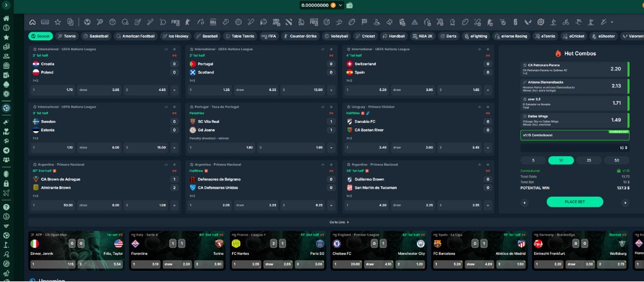This screenshot has width=644, height=282.
Task: Expand more markets for Sweden vs Estonia
Action: click(174, 147)
